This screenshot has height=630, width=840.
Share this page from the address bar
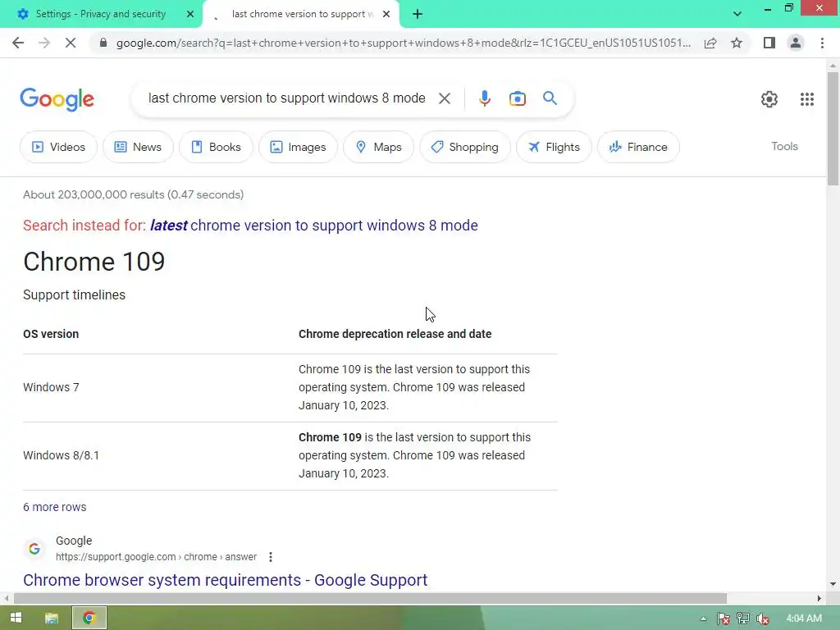point(710,43)
